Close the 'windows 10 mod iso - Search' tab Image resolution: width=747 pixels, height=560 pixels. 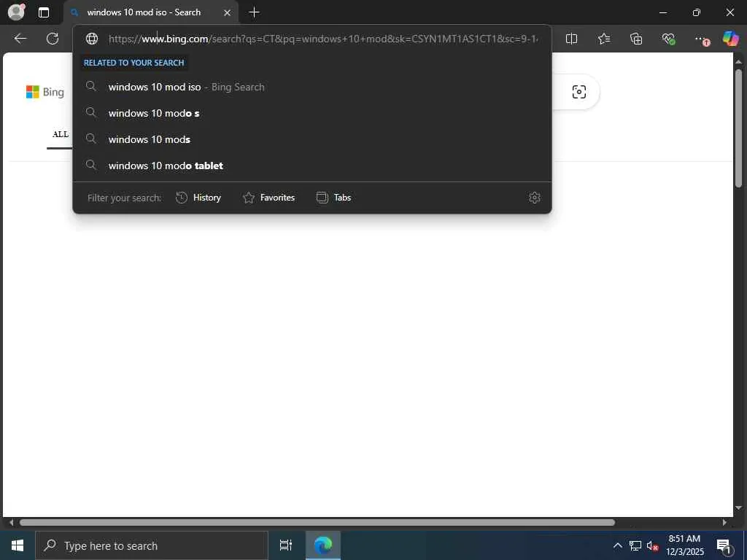pyautogui.click(x=228, y=13)
